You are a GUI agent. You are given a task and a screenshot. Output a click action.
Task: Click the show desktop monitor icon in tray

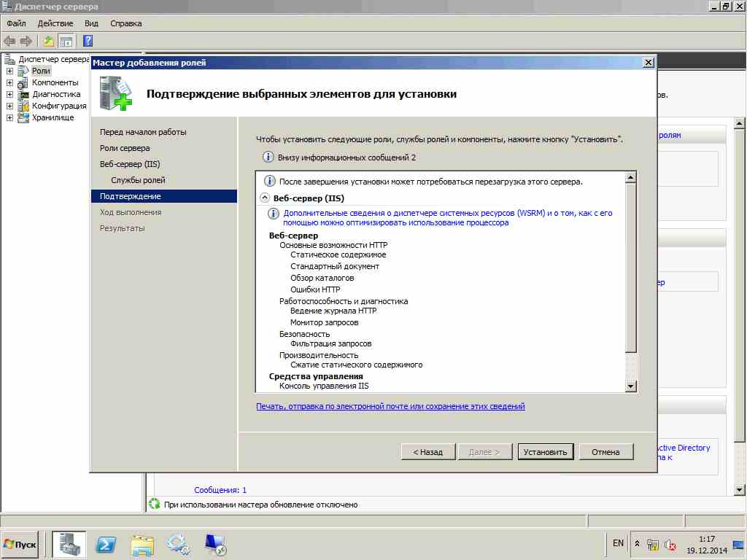(x=738, y=544)
